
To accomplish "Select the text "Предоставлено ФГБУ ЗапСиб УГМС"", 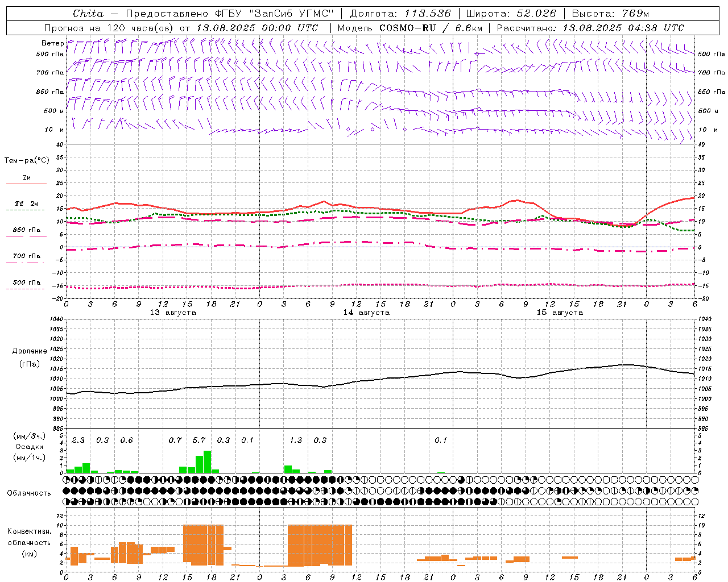I will click(x=230, y=14).
